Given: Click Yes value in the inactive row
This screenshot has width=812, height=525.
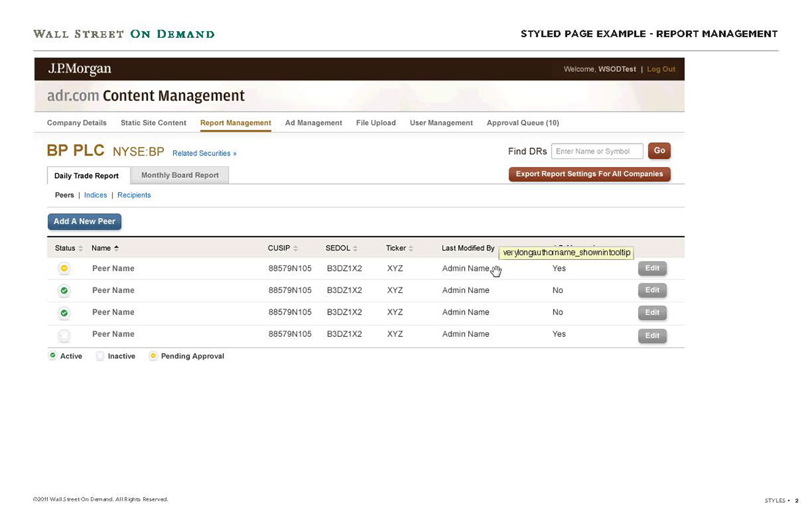Looking at the screenshot, I should [x=559, y=334].
